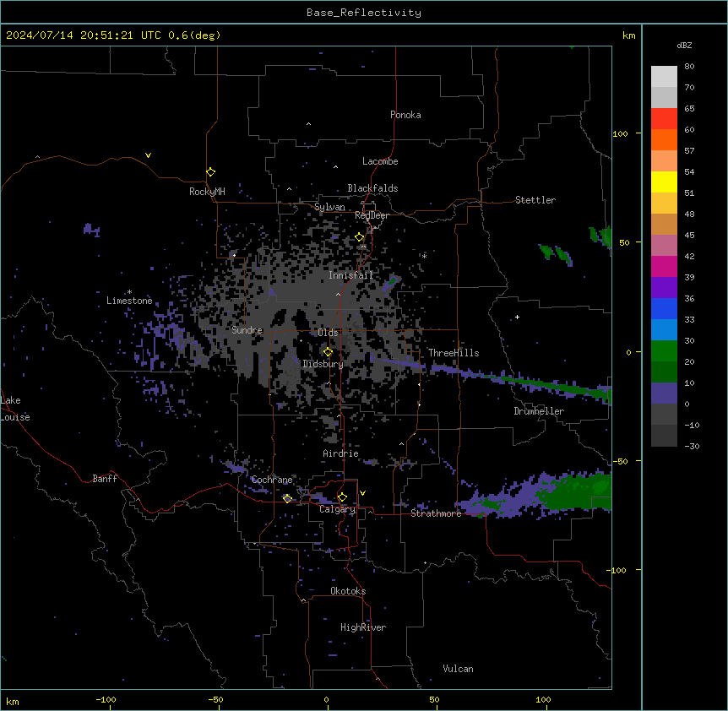Click the yellow diamond marker above Didsbury
Screen dimensions: 728x711
328,352
